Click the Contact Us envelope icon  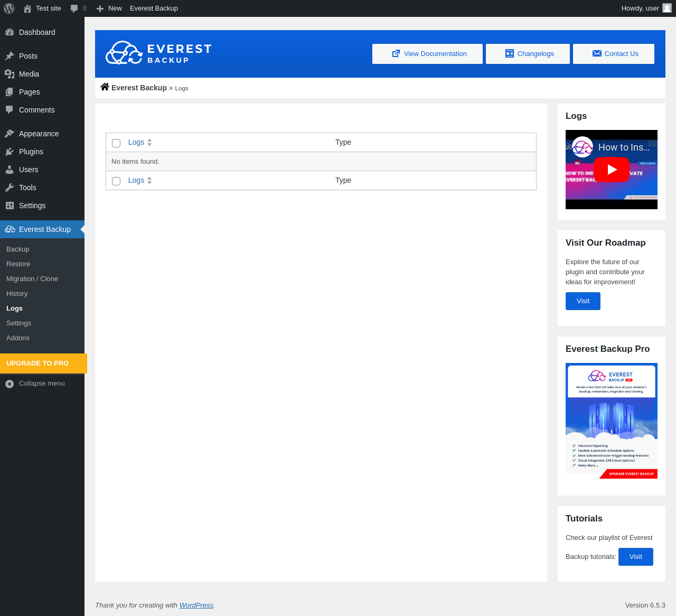point(597,53)
